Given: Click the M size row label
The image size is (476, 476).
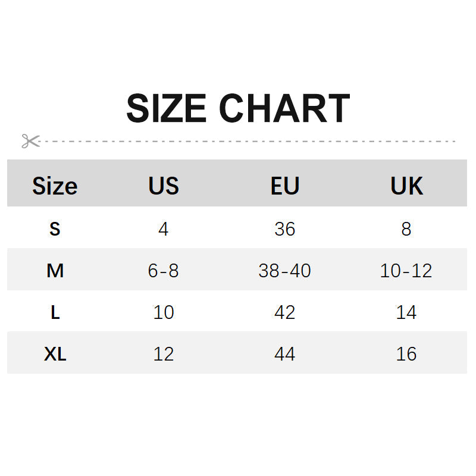Looking at the screenshot, I should [x=55, y=271].
